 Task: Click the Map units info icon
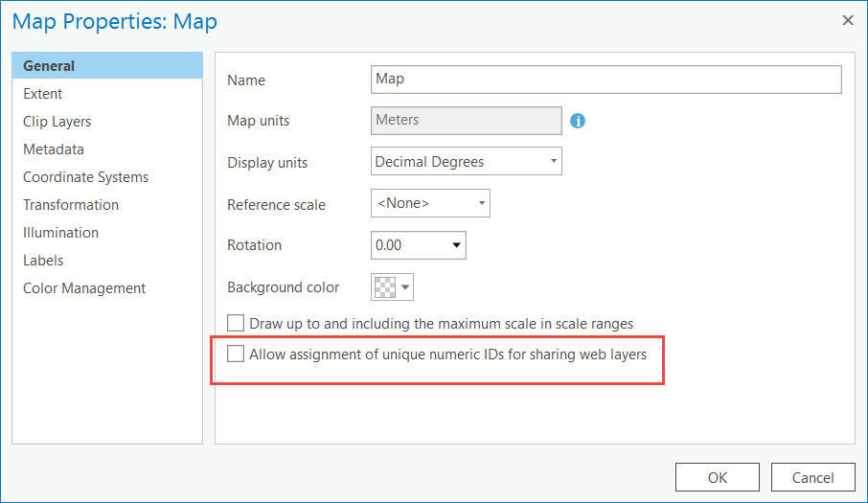tap(578, 121)
